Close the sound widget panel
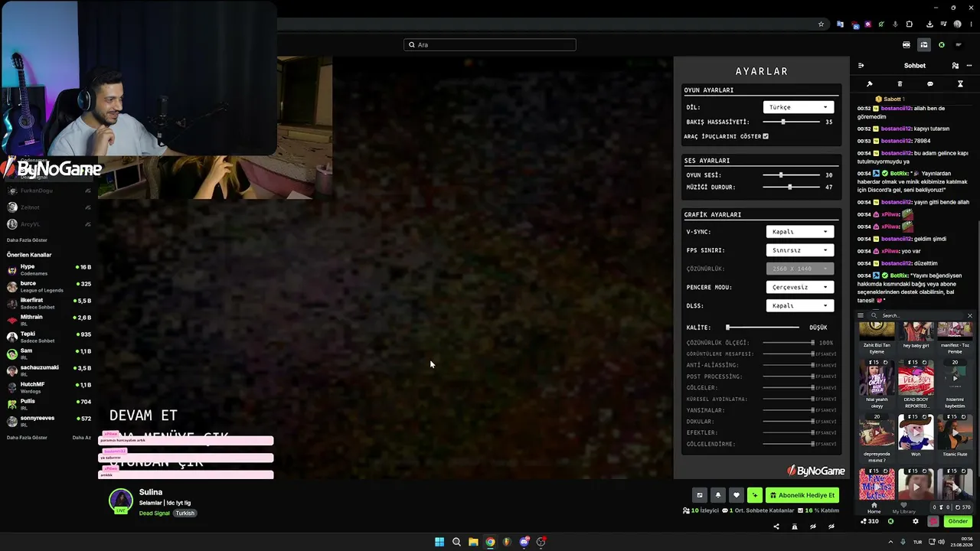The height and width of the screenshot is (551, 980). coord(969,315)
